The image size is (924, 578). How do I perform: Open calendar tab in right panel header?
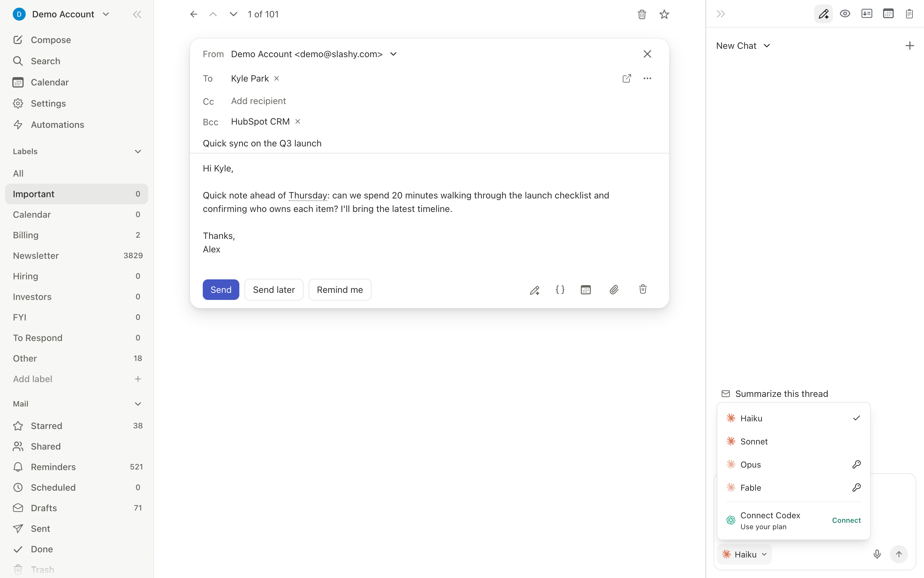point(888,14)
